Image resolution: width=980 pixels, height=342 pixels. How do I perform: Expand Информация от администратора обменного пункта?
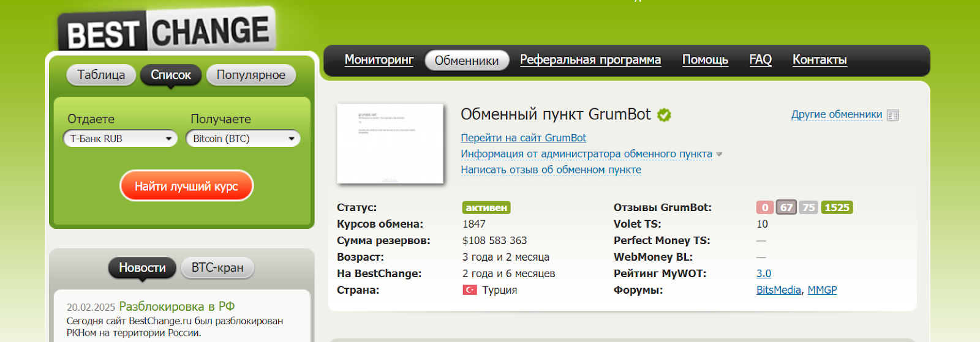click(x=586, y=154)
